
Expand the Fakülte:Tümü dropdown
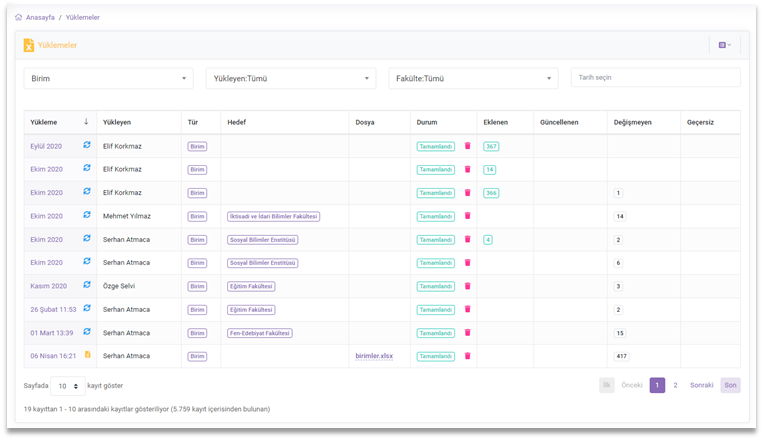point(473,78)
